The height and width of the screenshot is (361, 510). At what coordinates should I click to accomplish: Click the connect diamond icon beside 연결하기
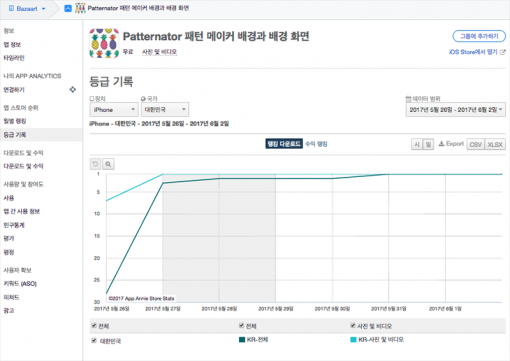[73, 89]
